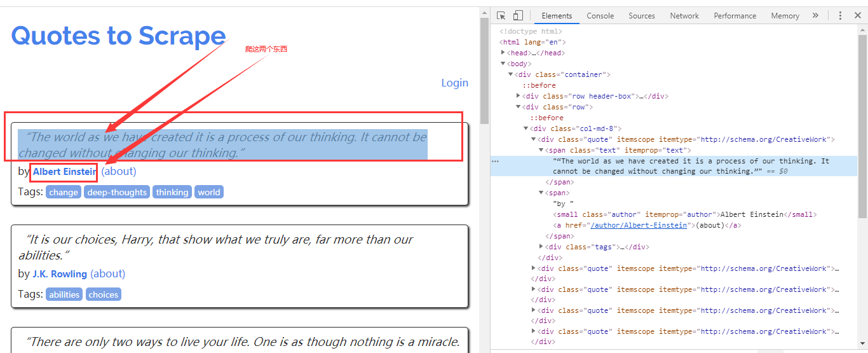This screenshot has width=868, height=353.
Task: Click the ellipsis beside the selected DOM node
Action: tap(496, 162)
